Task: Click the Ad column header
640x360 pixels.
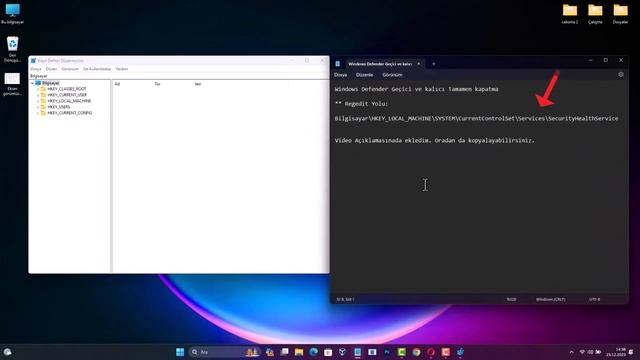Action: 117,84
